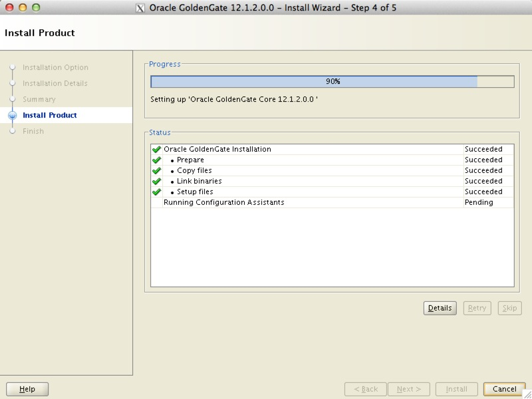Jump to the Finish step
Image resolution: width=532 pixels, height=399 pixels.
click(x=33, y=131)
